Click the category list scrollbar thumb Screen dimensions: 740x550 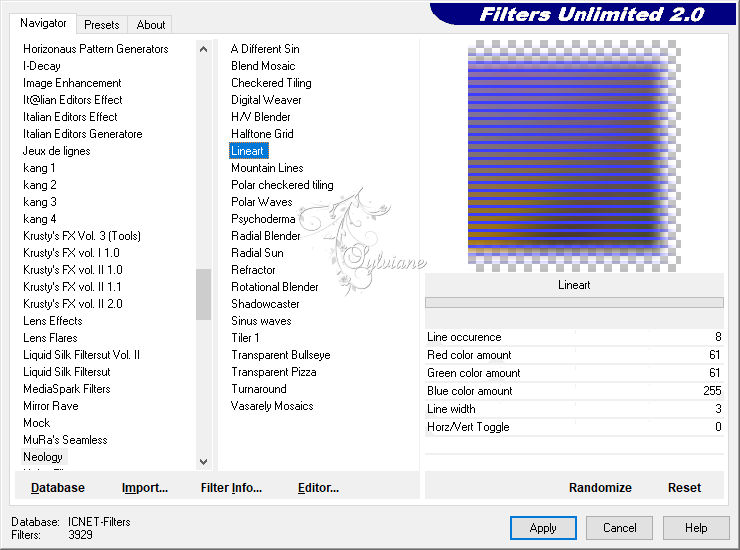[203, 295]
